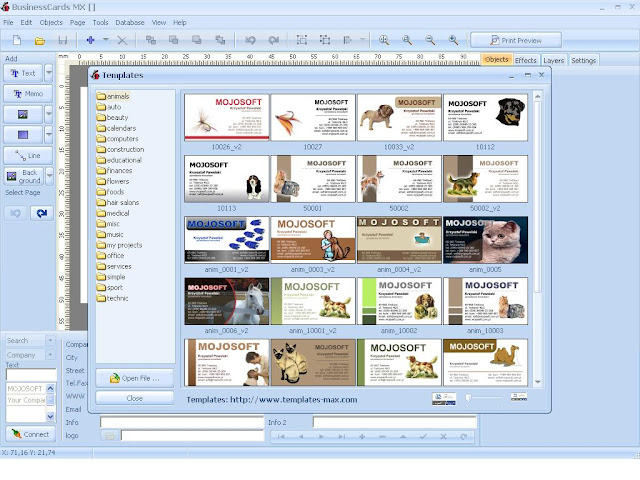Click the database refresh icon

[464, 437]
